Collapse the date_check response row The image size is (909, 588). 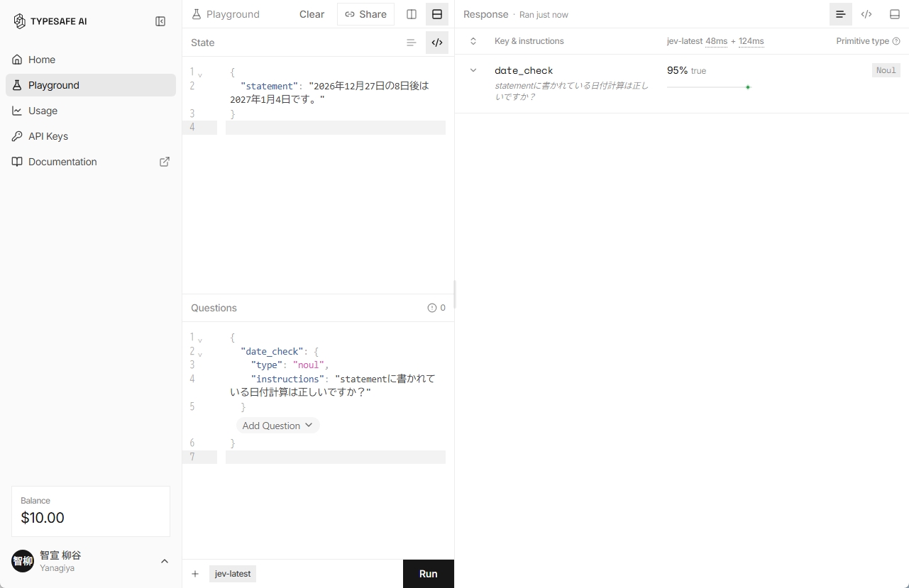tap(473, 70)
